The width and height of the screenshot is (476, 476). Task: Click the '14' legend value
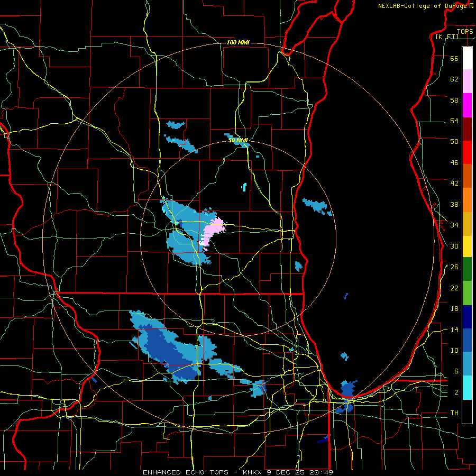[454, 329]
